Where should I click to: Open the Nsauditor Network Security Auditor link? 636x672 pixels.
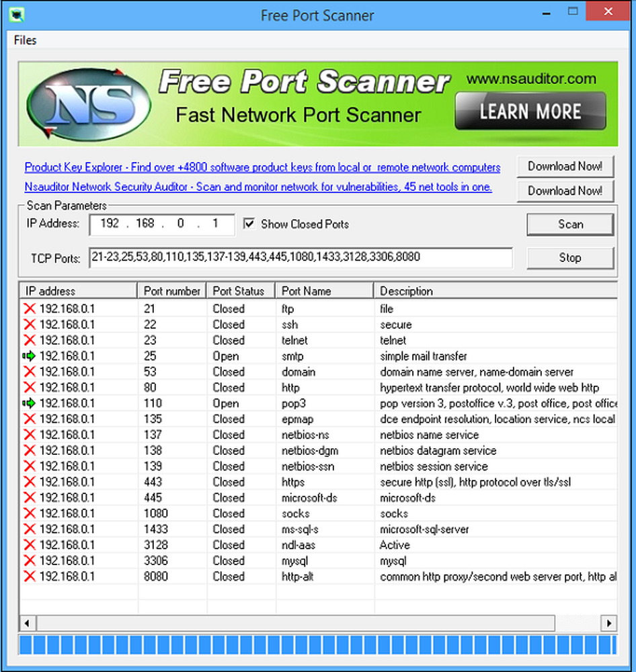pyautogui.click(x=258, y=187)
